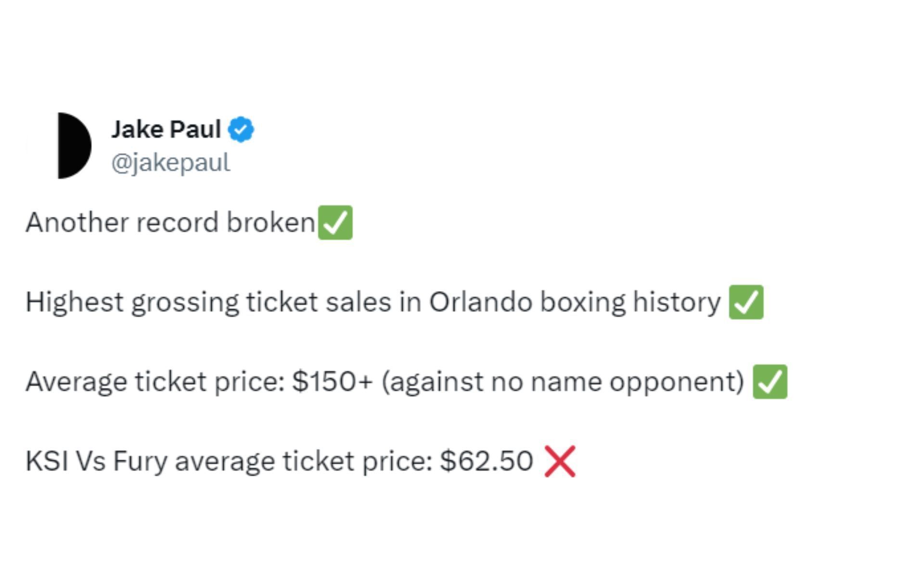
Task: Click "Average ticket price:" in the third line
Action: (155, 381)
